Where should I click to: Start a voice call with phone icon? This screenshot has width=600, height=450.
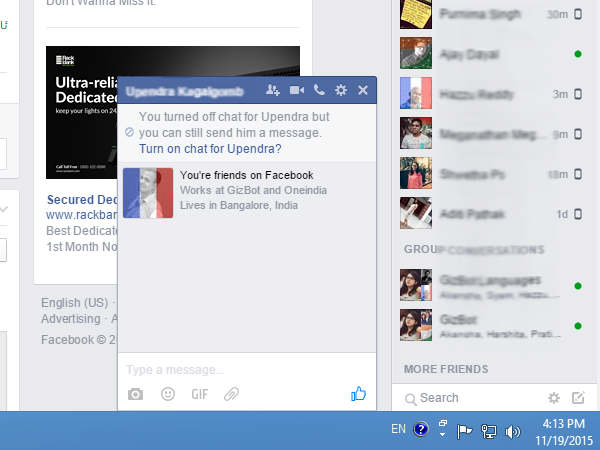click(319, 91)
